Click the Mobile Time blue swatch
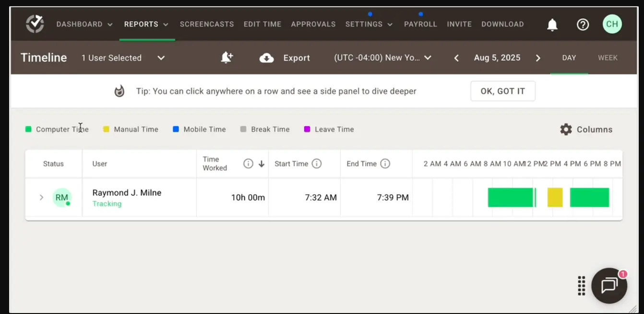 tap(176, 129)
